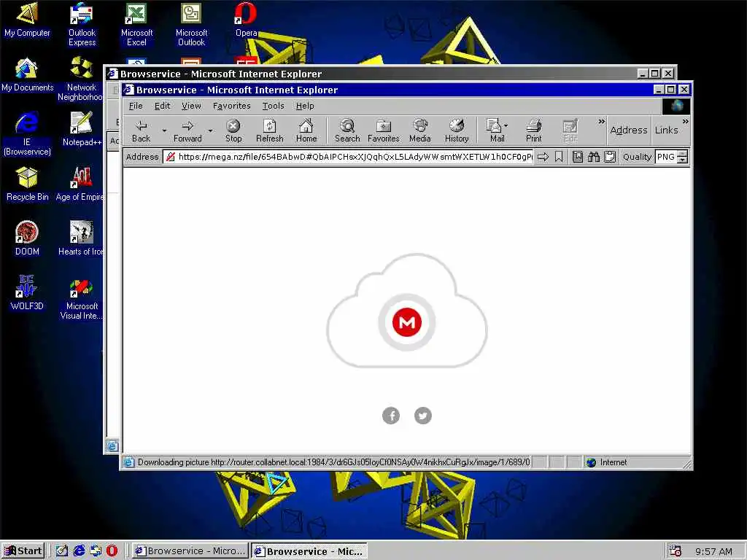Click the 9:57 AM taskbar clock
This screenshot has height=560, width=747.
[713, 551]
